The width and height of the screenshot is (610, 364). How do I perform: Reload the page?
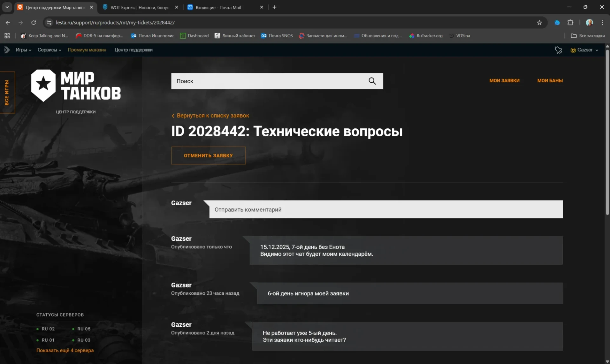click(x=33, y=23)
